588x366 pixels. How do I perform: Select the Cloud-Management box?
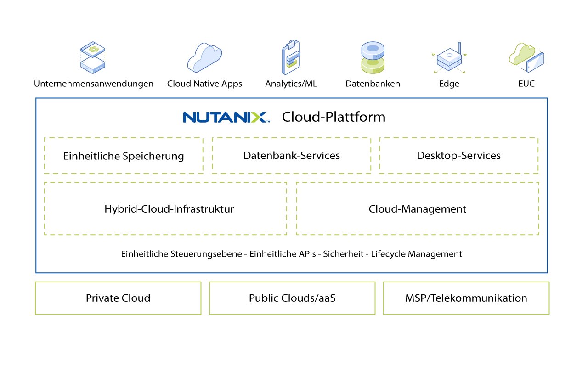click(x=418, y=209)
